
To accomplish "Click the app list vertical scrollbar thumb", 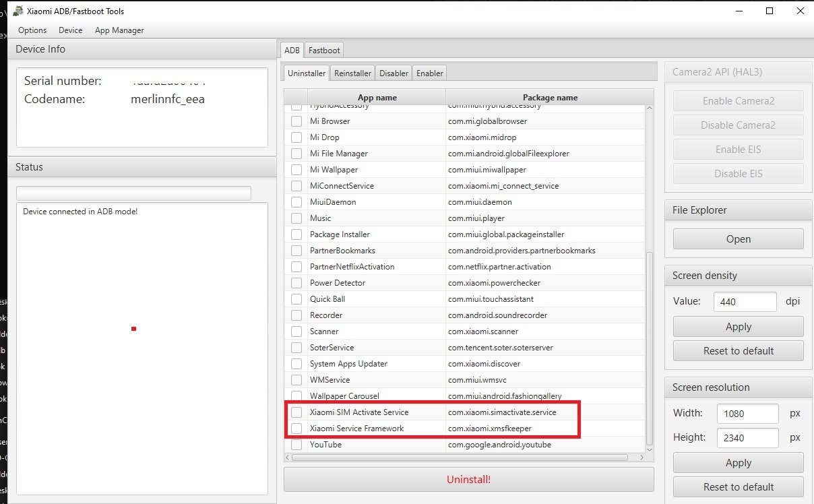I will pos(650,348).
